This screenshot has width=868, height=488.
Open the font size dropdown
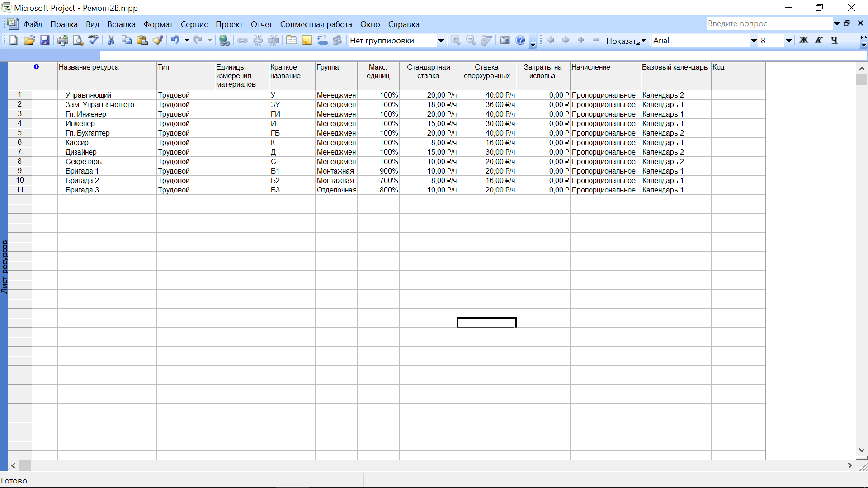click(788, 41)
